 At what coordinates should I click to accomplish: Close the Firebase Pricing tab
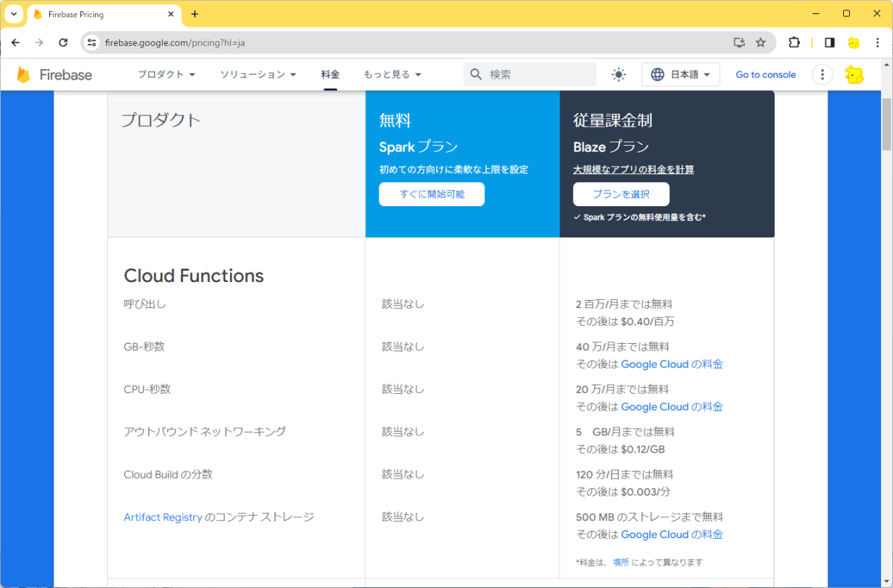[170, 14]
